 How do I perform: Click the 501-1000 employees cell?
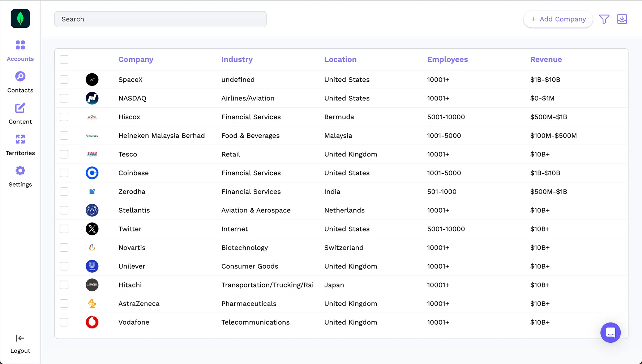pos(442,192)
